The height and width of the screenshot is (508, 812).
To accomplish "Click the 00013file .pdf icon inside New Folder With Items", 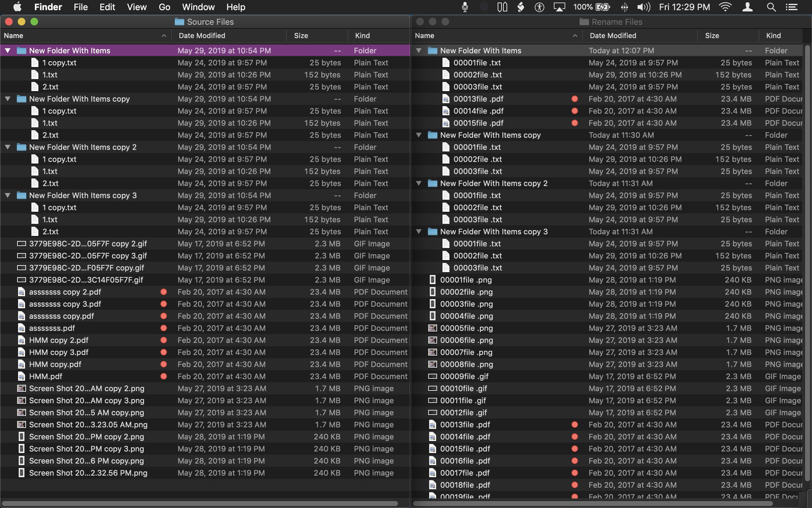I will (446, 99).
